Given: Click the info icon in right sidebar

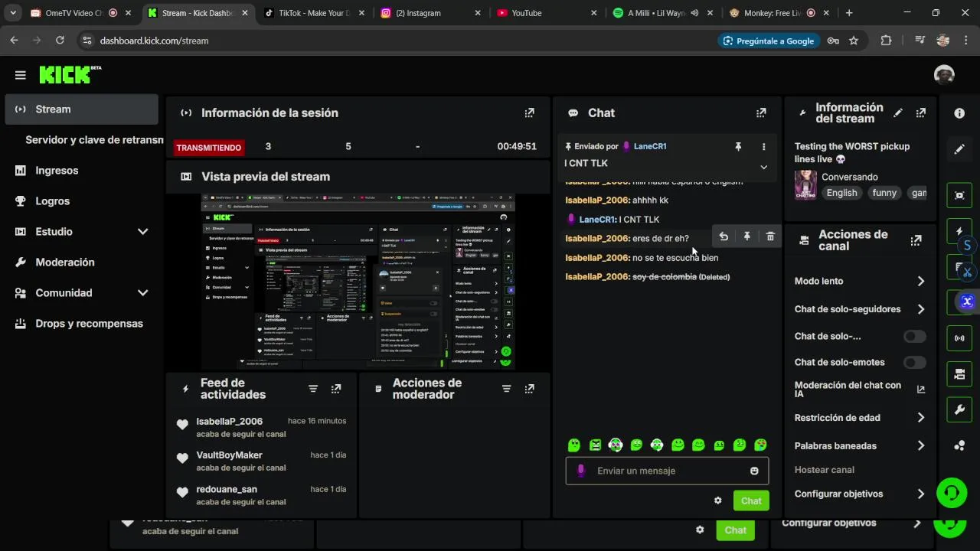Looking at the screenshot, I should pos(959,113).
